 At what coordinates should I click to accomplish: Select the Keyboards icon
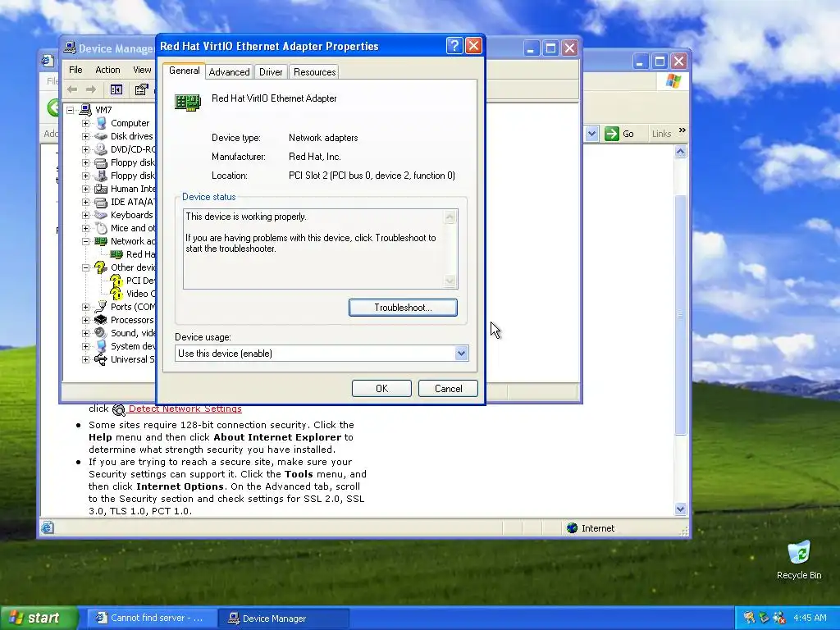(x=101, y=215)
